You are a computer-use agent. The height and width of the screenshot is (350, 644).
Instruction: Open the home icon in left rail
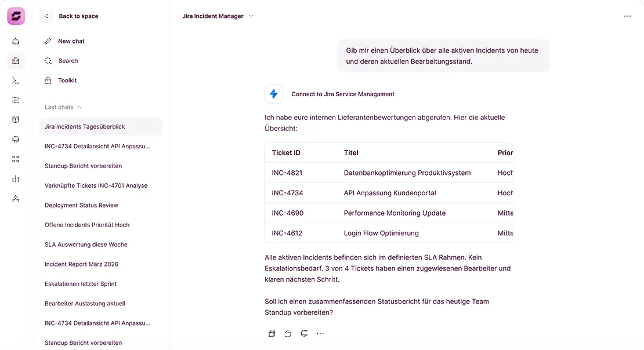pyautogui.click(x=16, y=41)
